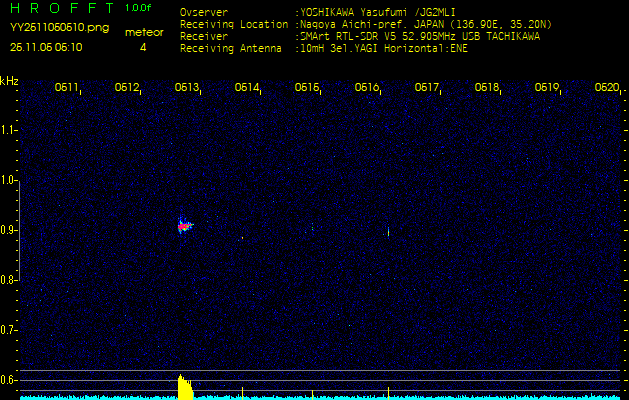Click the bright meteor echo near 0.9 kHz
This screenshot has width=629, height=400.
click(184, 226)
